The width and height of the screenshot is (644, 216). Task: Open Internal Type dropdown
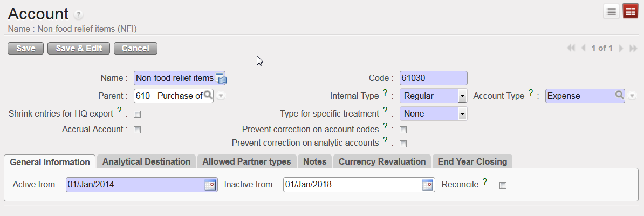pyautogui.click(x=462, y=96)
